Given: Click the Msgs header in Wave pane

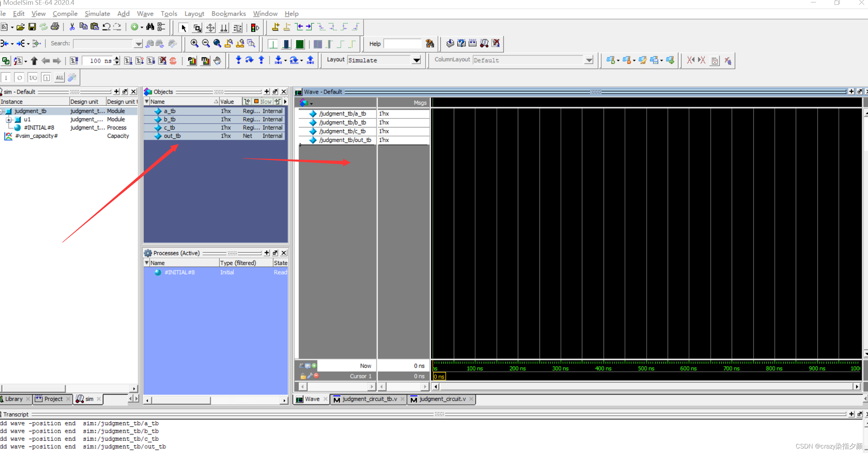Looking at the screenshot, I should tap(404, 103).
